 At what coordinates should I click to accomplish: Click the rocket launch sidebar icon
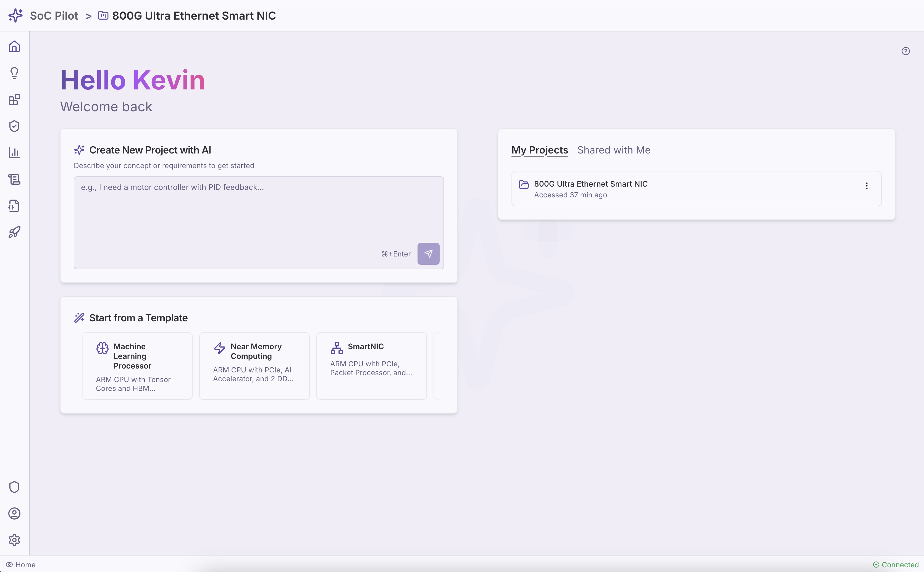pos(14,232)
